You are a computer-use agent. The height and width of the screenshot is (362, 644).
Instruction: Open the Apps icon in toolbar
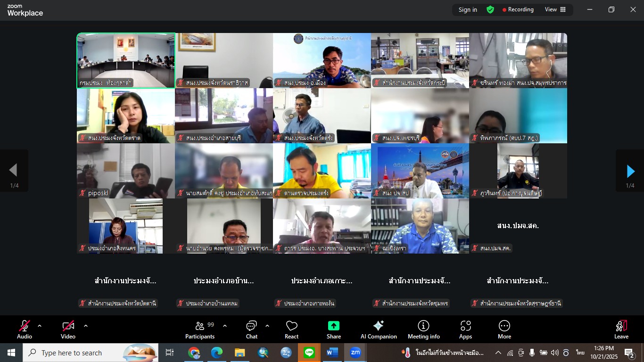(x=465, y=326)
